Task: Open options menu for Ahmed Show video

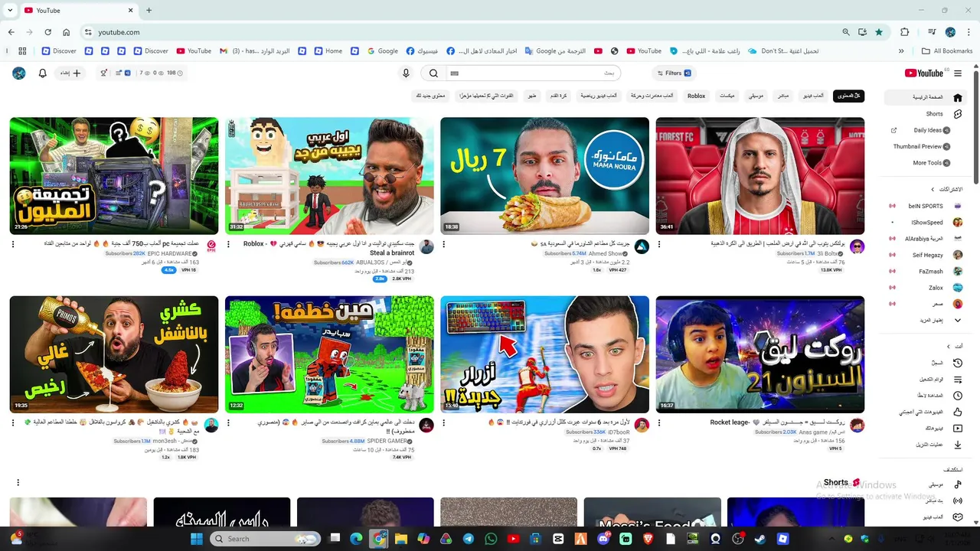Action: coord(444,245)
